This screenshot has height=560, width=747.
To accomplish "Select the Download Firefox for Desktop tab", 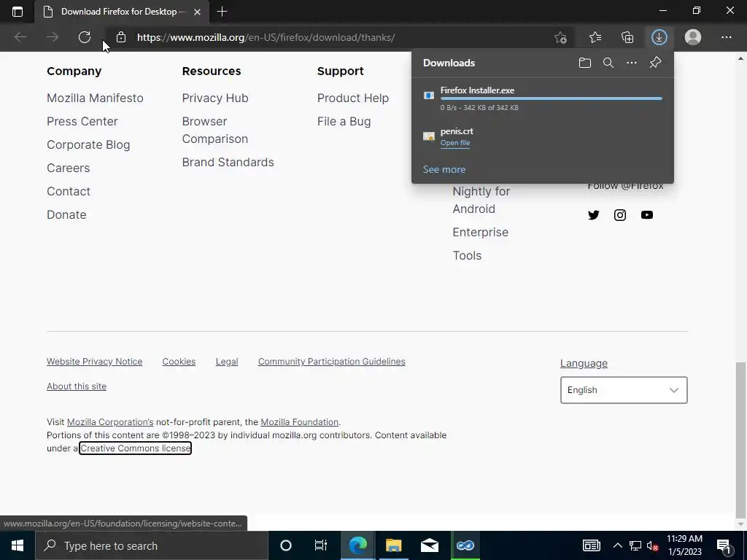I will [x=122, y=12].
